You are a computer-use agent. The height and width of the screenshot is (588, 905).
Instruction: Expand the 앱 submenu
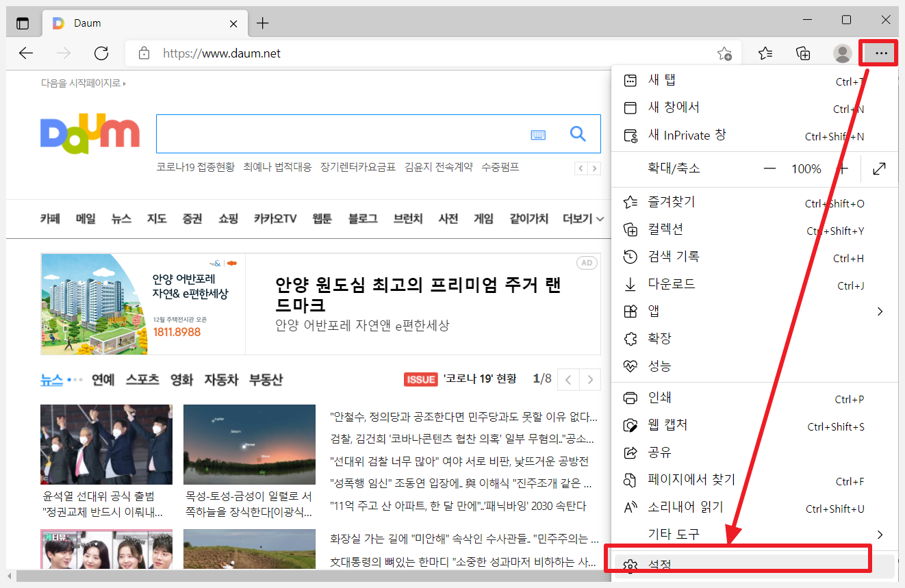pos(754,311)
